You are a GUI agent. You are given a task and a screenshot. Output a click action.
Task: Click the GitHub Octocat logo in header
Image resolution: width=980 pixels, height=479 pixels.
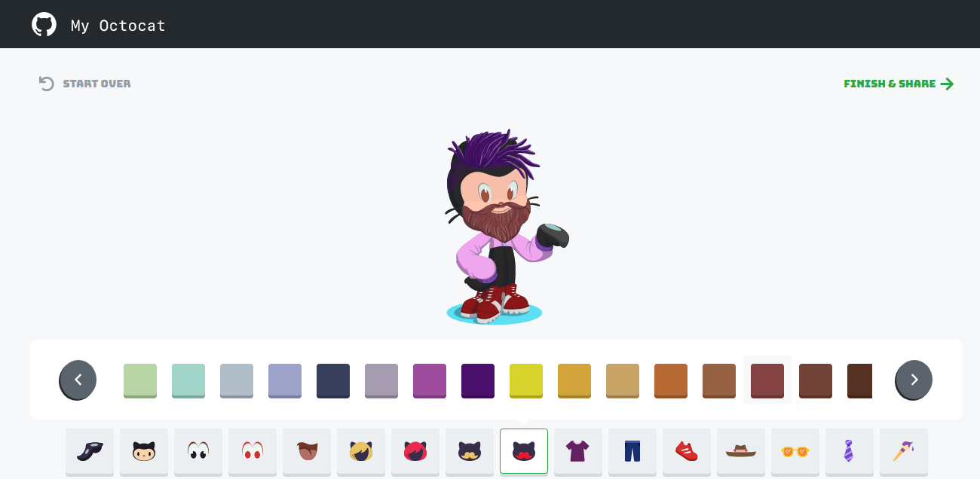(44, 24)
